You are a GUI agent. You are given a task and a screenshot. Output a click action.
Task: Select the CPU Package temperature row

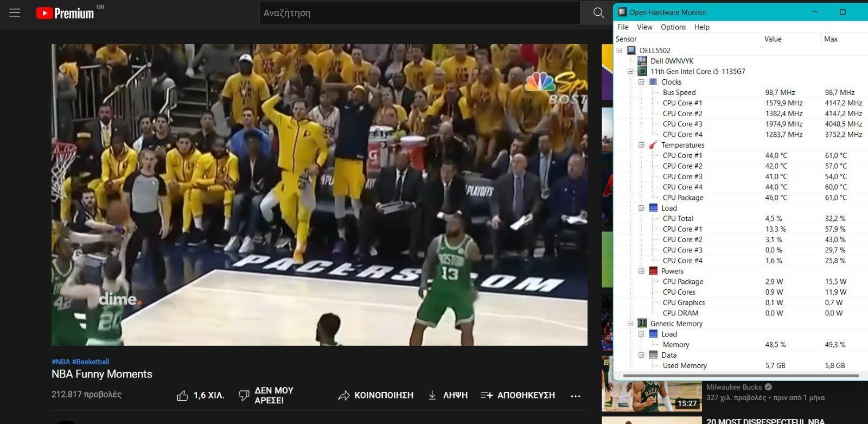(x=741, y=198)
